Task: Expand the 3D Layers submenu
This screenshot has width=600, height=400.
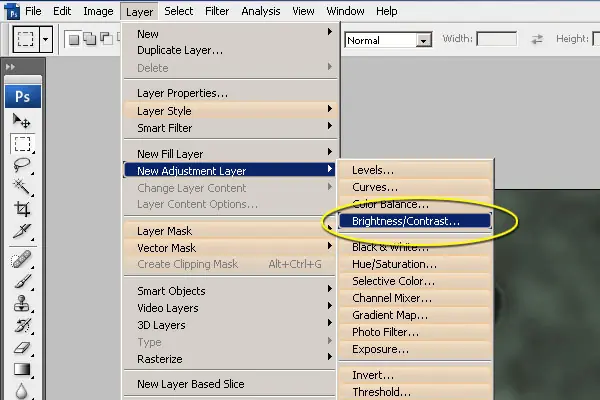Action: [x=330, y=323]
